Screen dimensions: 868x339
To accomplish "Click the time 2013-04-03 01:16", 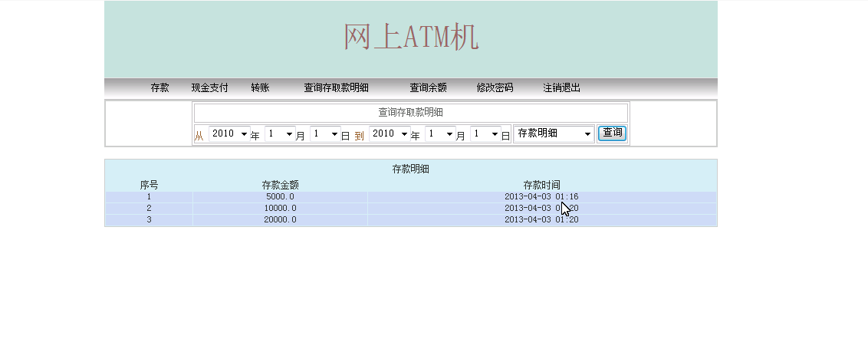I will (541, 196).
